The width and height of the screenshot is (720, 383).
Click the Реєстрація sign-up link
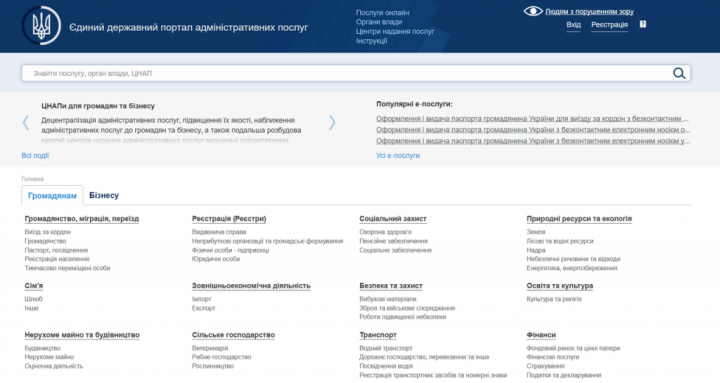point(609,25)
